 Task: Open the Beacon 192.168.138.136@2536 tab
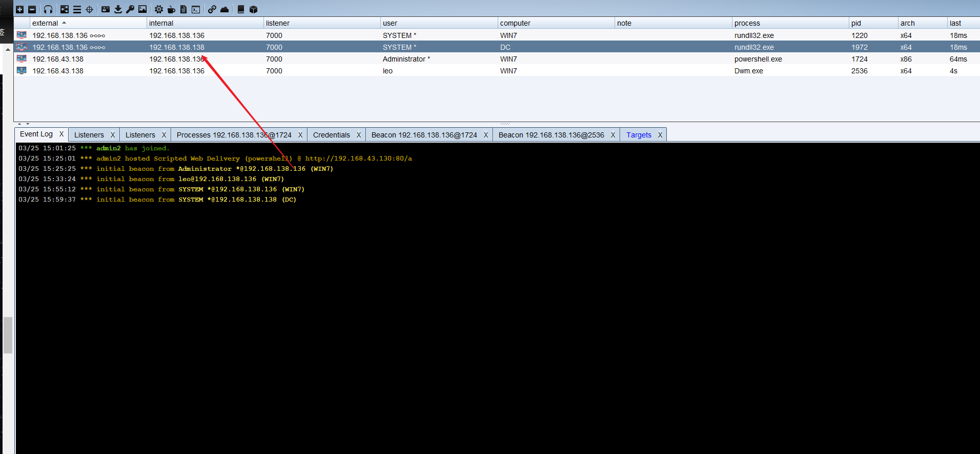(x=552, y=135)
